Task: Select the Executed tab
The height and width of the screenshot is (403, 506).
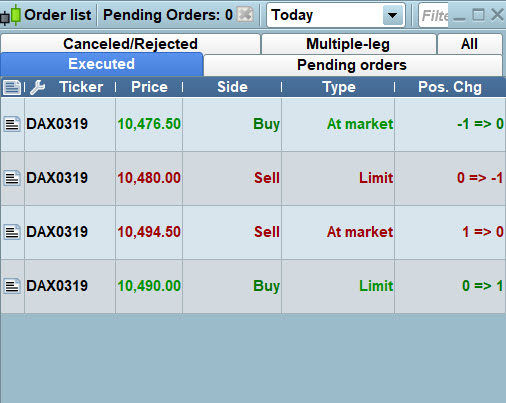Action: pos(102,64)
